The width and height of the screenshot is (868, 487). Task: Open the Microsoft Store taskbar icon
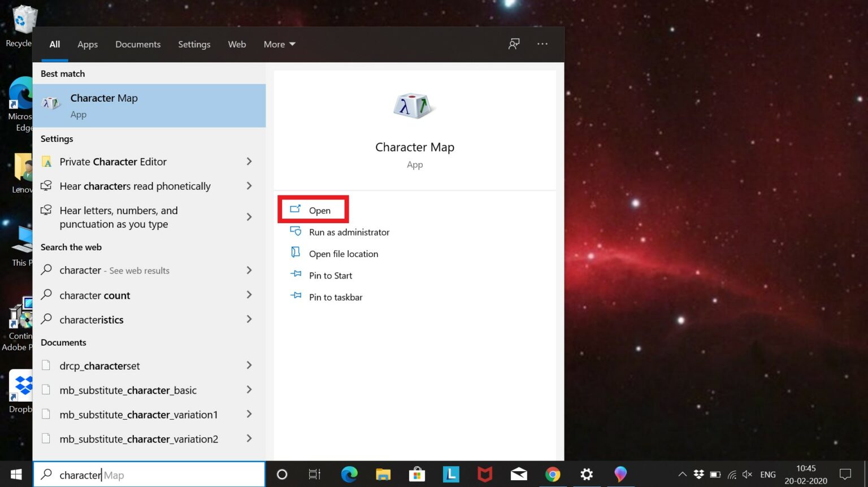(x=416, y=475)
